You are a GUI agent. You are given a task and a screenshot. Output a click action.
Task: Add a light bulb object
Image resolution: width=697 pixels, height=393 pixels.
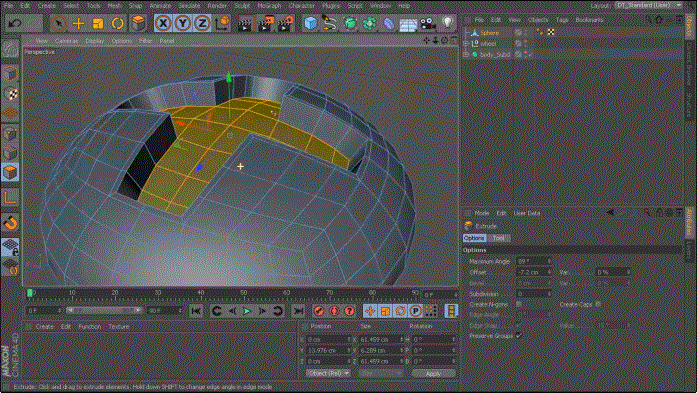tap(447, 22)
